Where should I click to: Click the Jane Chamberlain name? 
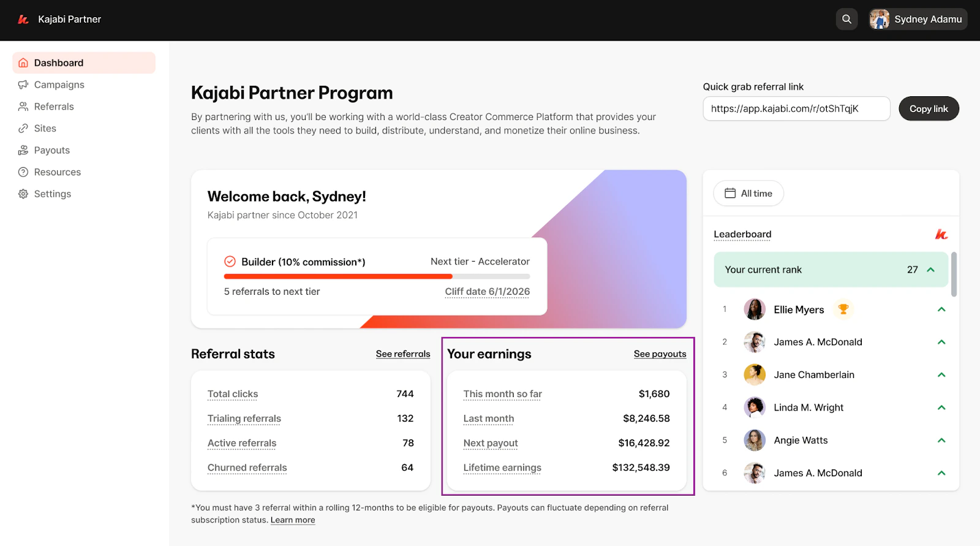click(x=814, y=374)
